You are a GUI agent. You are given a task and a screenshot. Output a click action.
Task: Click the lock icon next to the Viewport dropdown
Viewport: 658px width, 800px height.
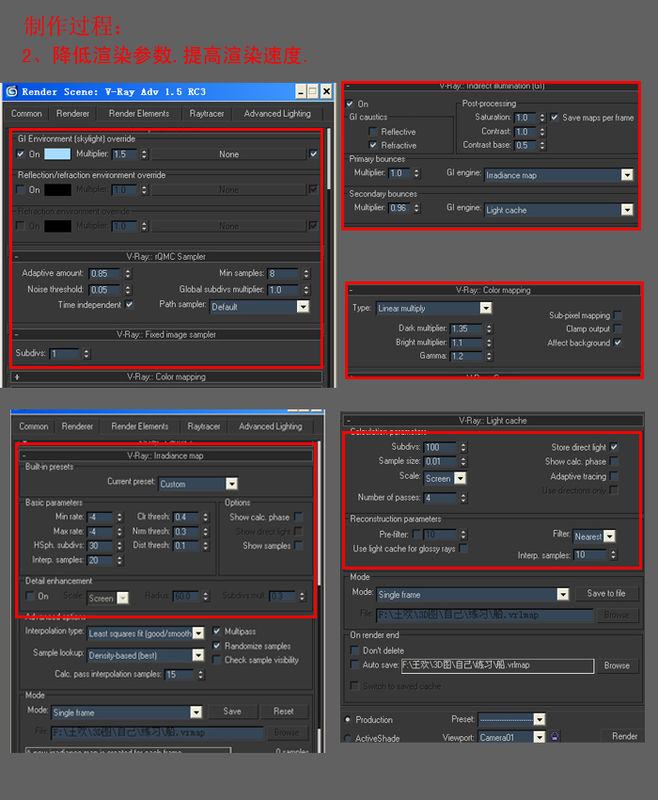pos(554,736)
